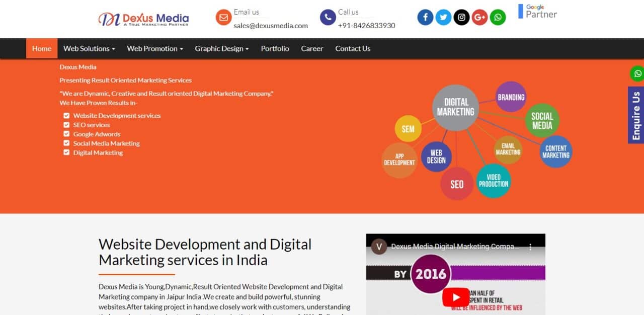Expand the Web Promotion dropdown menu
Viewport: 644px width, 315px height.
pos(155,48)
